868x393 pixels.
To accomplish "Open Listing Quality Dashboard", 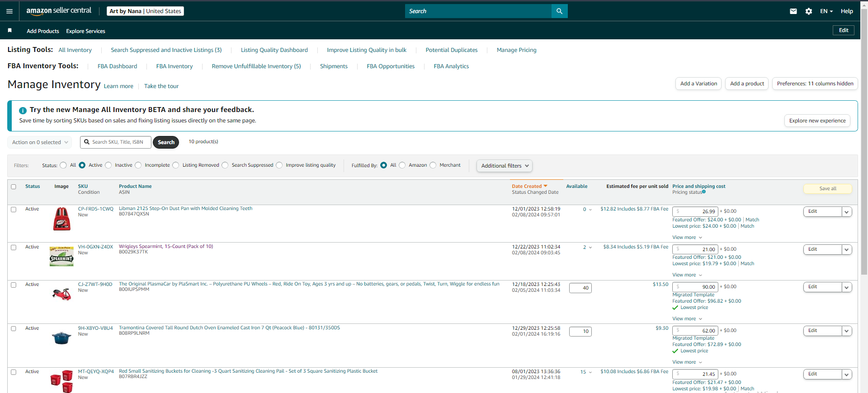I will [x=274, y=50].
